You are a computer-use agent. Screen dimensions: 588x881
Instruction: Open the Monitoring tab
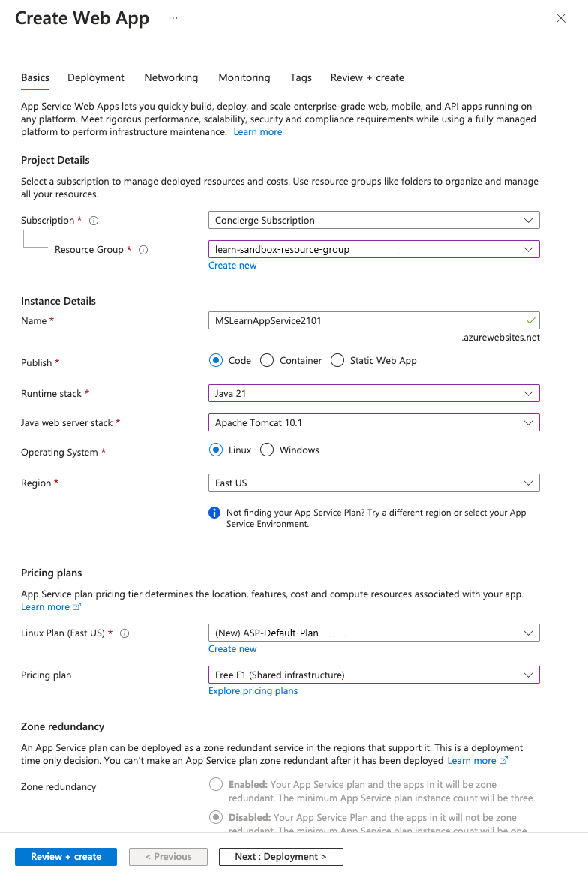(244, 77)
